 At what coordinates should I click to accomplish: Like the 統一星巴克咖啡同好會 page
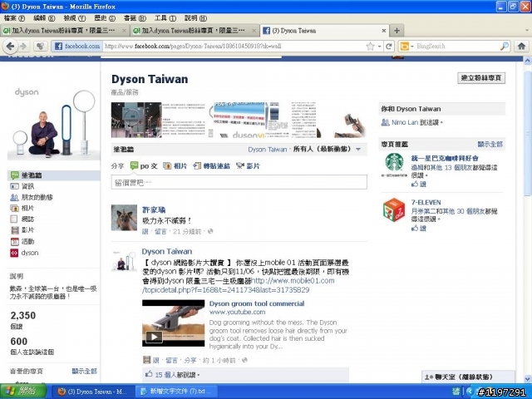tap(419, 184)
